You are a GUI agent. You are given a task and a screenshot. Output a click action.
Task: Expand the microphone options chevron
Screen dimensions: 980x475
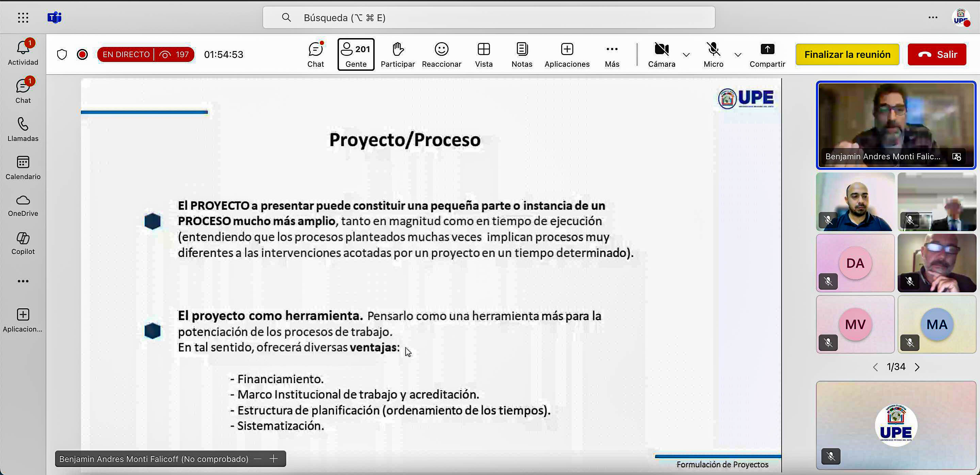(738, 55)
